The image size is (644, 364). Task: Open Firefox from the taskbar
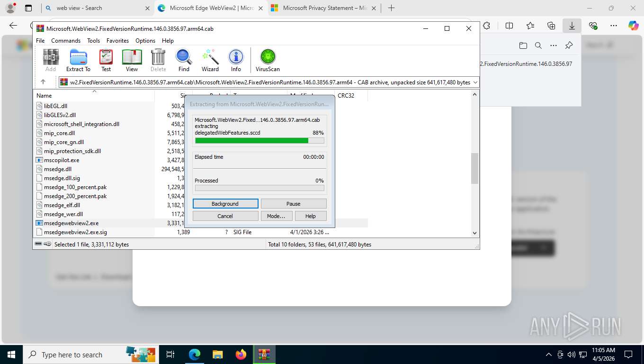[x=241, y=355]
